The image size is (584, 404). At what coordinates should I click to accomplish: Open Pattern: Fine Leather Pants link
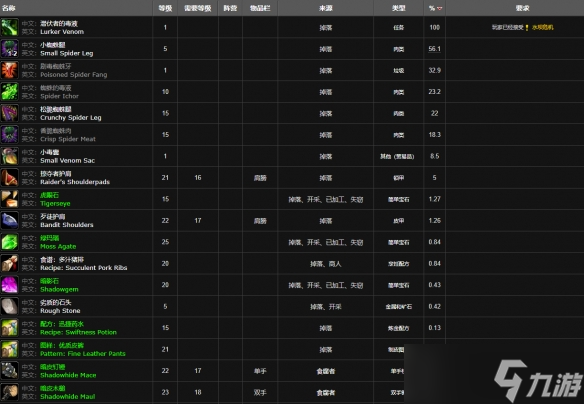pos(83,354)
